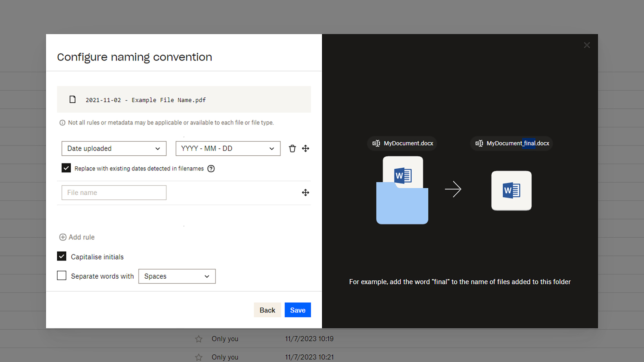Click the 'For example, add the word final' caption
Image resolution: width=644 pixels, height=362 pixels.
(460, 282)
